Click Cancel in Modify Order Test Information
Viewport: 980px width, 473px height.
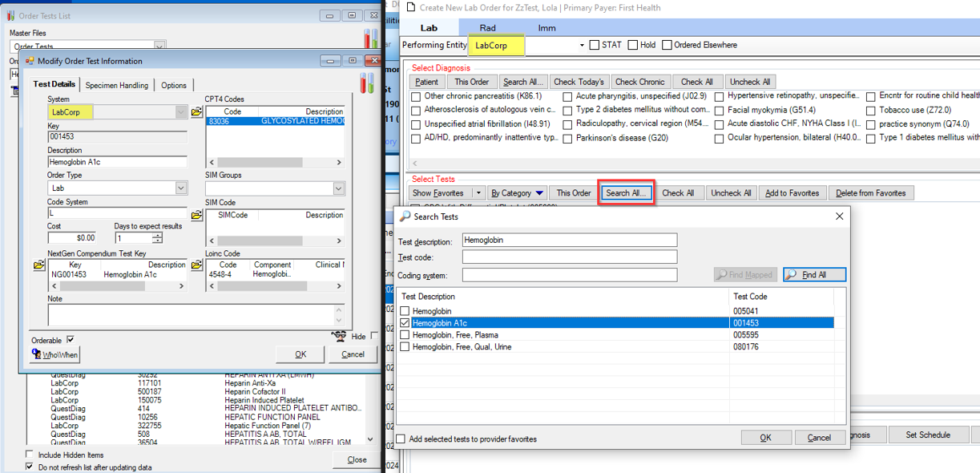click(x=353, y=354)
